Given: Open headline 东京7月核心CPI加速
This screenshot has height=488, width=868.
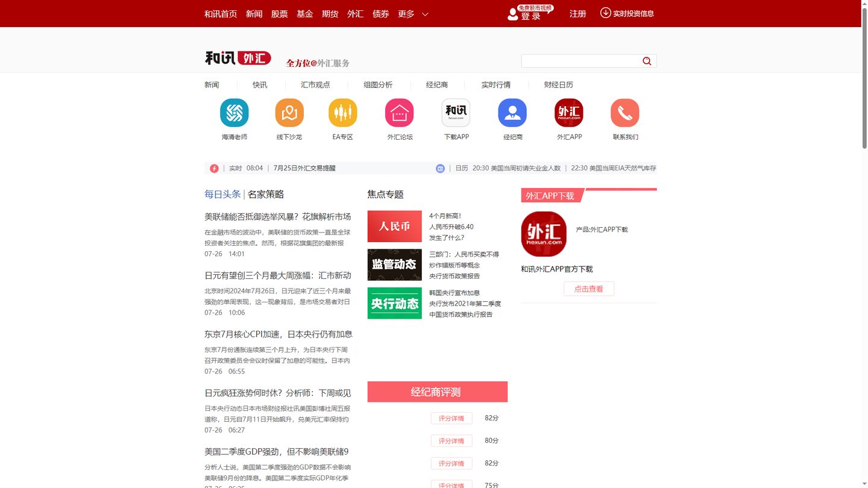Looking at the screenshot, I should (x=278, y=334).
